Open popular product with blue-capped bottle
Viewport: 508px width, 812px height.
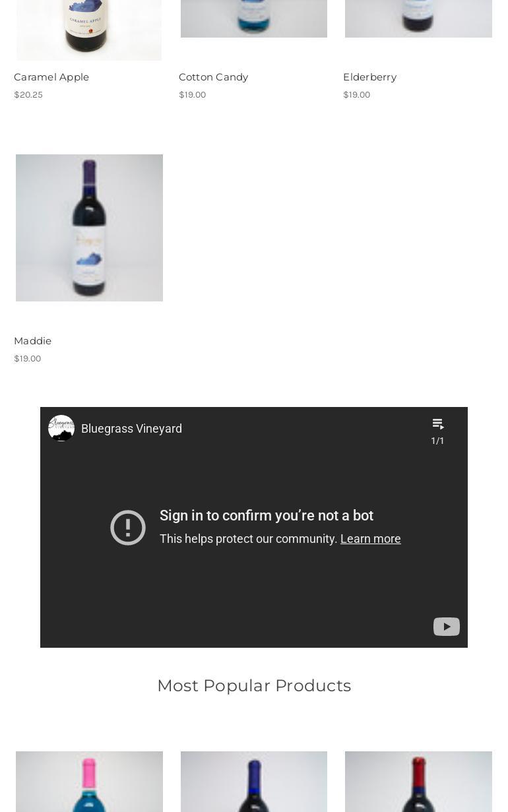(x=254, y=782)
